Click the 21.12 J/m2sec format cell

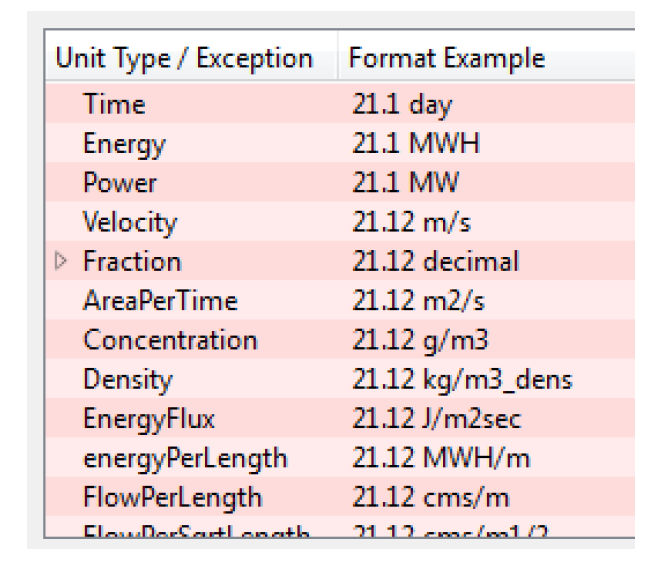pyautogui.click(x=436, y=419)
